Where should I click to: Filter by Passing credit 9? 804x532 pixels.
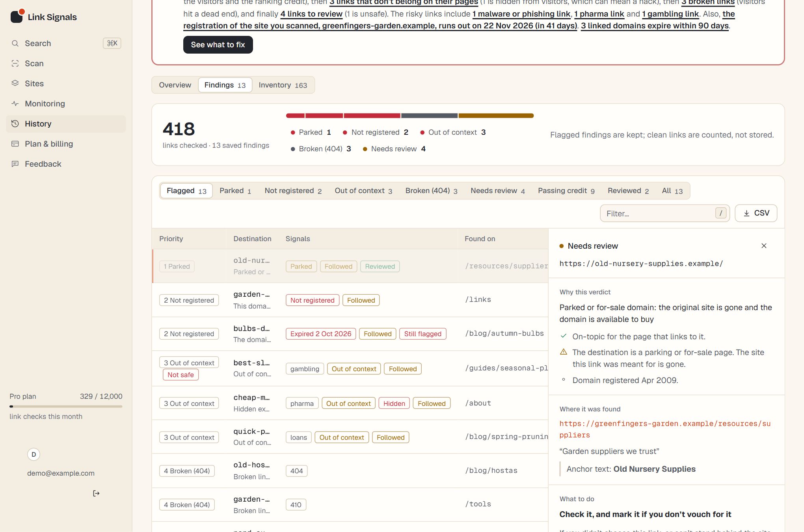566,191
